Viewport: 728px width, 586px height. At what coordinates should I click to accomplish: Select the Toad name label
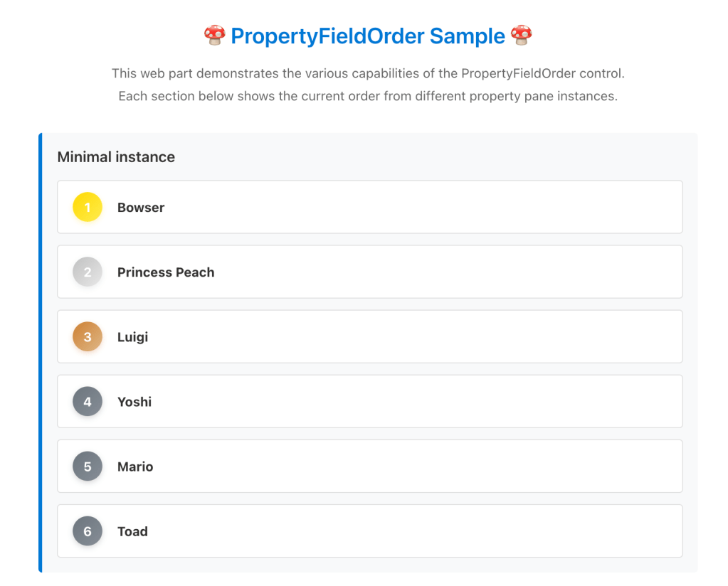point(132,531)
